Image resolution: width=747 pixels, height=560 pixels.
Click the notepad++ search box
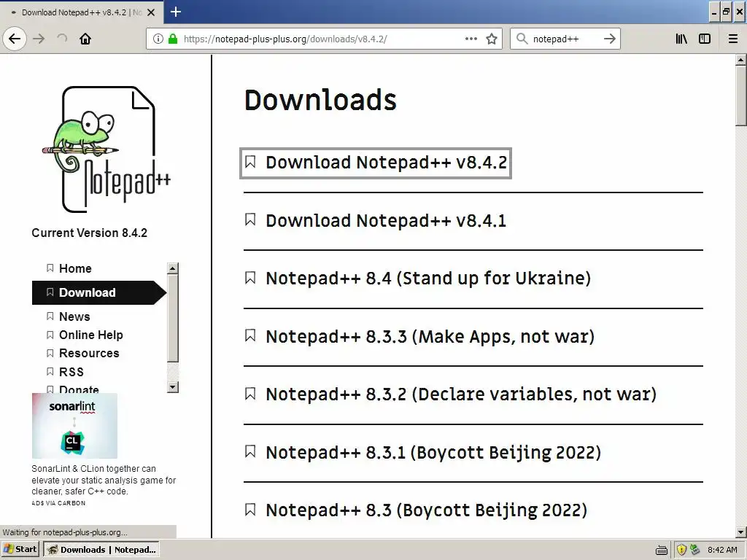pyautogui.click(x=565, y=39)
